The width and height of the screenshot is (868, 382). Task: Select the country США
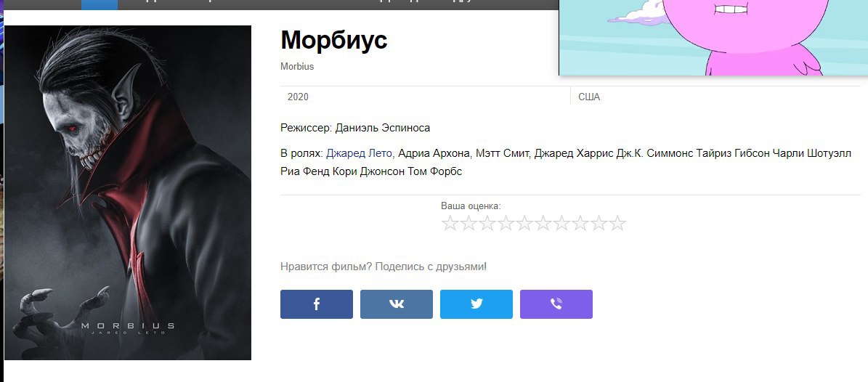(589, 97)
